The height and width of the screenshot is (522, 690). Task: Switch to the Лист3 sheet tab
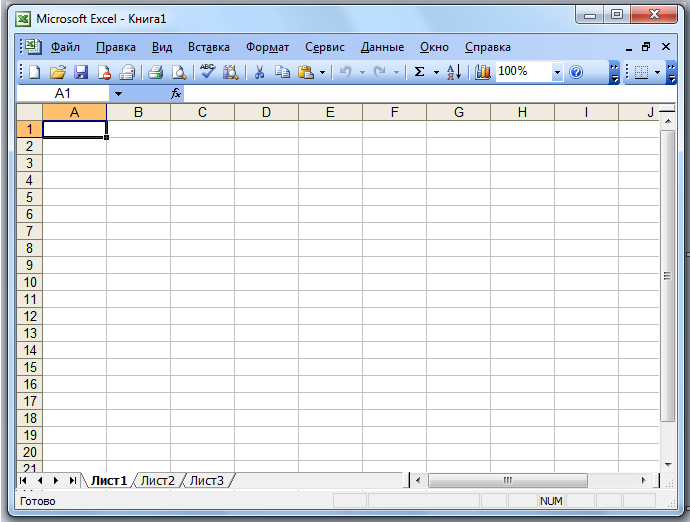(x=206, y=480)
